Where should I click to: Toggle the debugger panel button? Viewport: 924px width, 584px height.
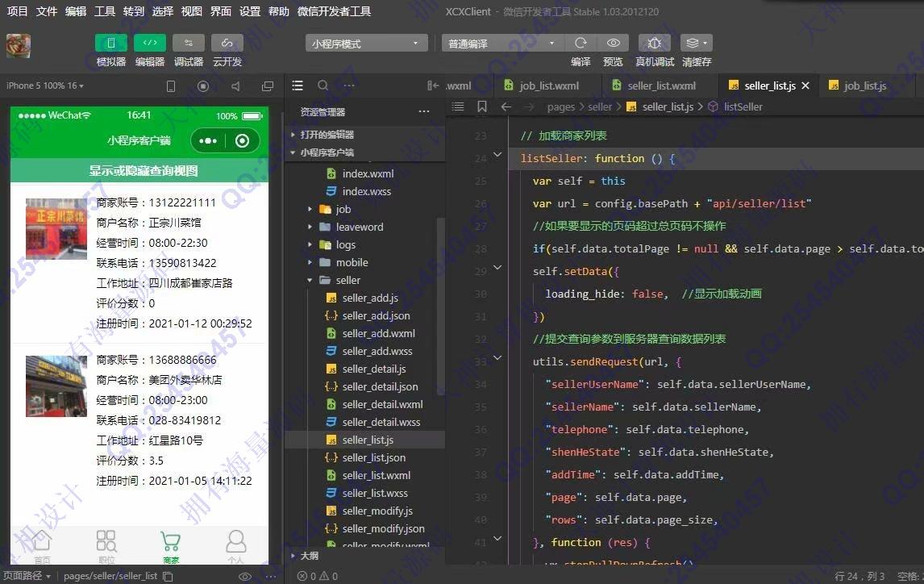click(189, 43)
